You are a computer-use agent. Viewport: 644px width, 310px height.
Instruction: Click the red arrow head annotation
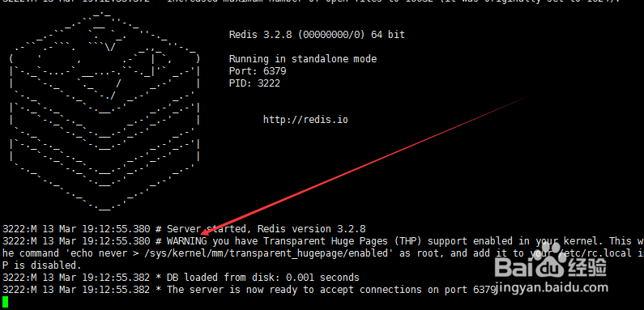click(x=206, y=231)
